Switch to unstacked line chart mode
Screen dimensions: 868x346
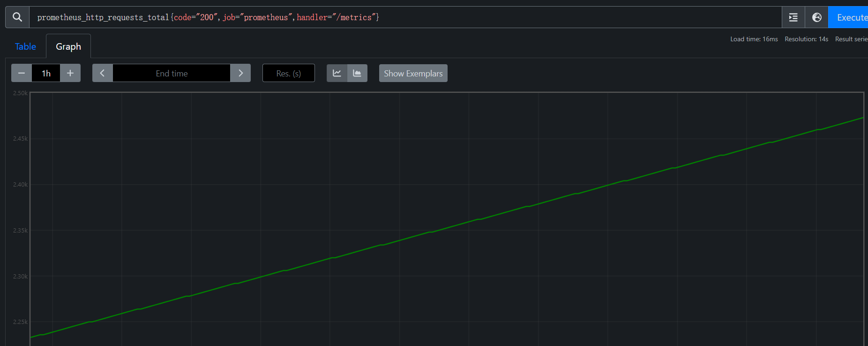tap(337, 73)
